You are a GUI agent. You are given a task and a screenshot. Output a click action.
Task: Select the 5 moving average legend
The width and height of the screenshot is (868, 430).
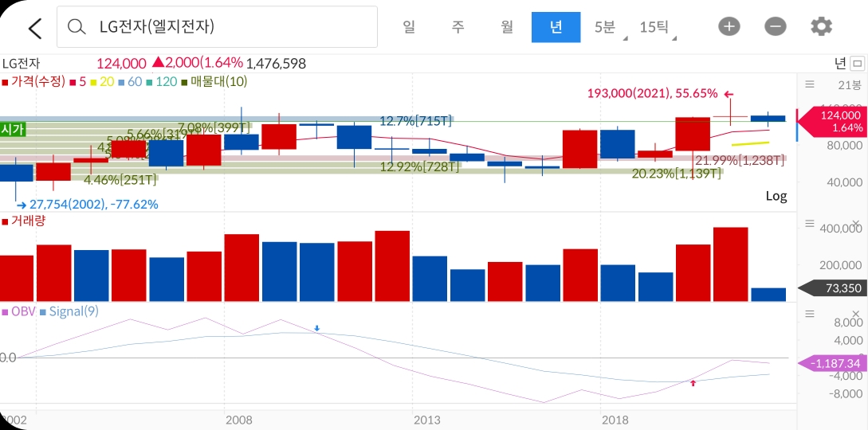[77, 82]
